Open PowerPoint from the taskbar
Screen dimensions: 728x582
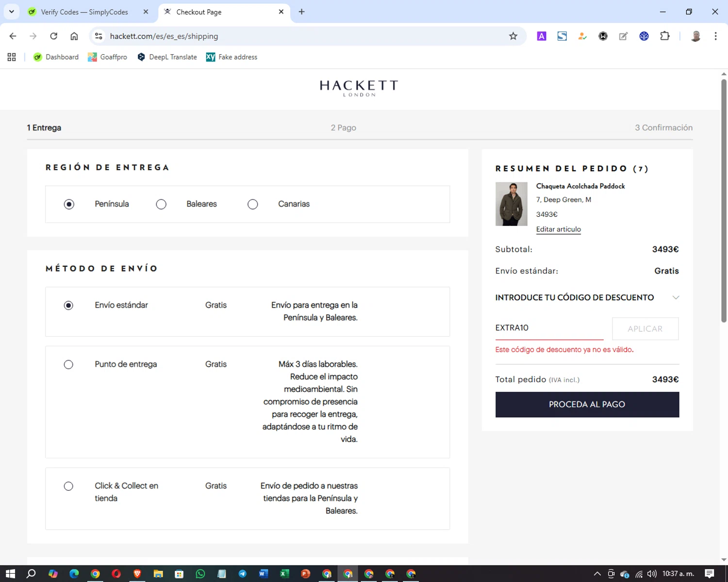[x=305, y=574]
